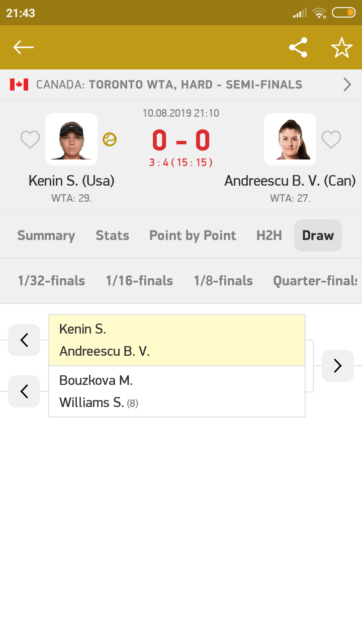Image resolution: width=362 pixels, height=644 pixels.
Task: Tap the WiFi status icon in the status bar
Action: pos(320,13)
